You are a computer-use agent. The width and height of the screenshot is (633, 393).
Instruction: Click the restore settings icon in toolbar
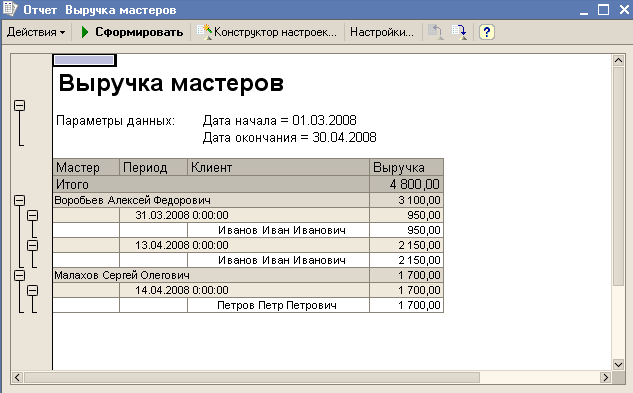(436, 32)
